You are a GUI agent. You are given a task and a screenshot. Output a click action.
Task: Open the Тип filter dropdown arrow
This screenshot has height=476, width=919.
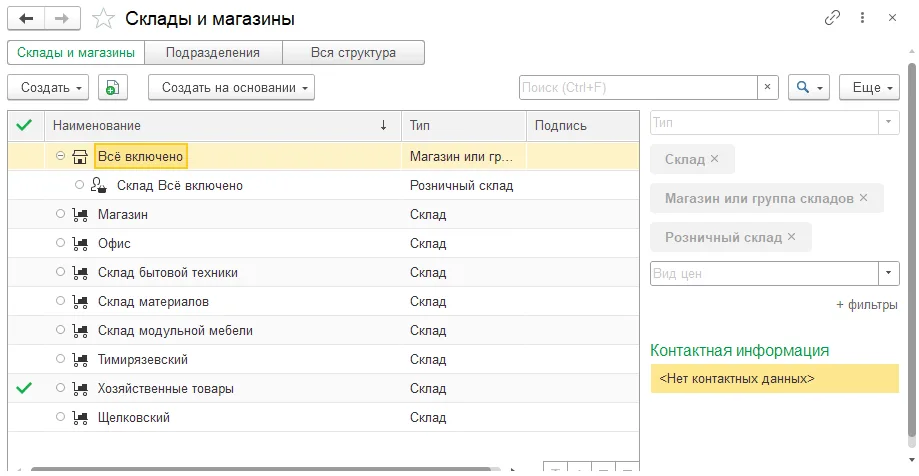tap(889, 123)
